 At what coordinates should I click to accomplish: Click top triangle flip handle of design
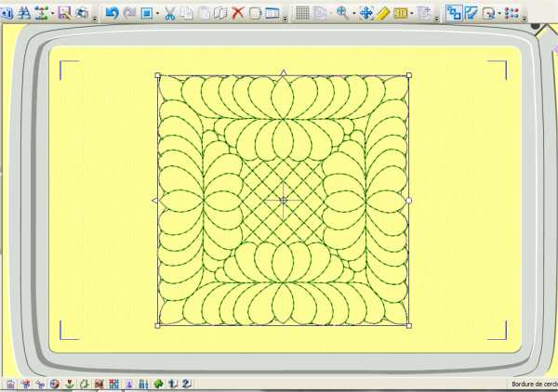(284, 72)
